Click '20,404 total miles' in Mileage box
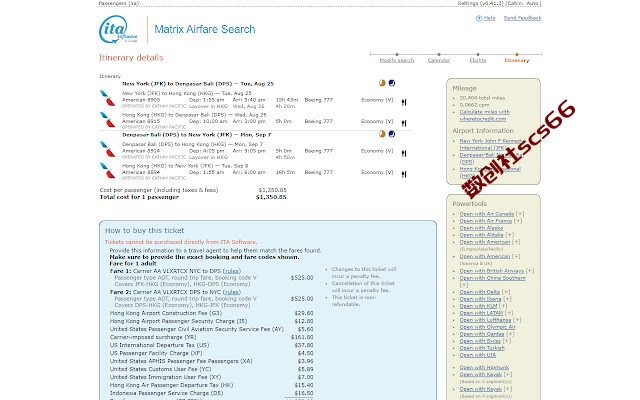This screenshot has height=400, width=640. point(482,98)
